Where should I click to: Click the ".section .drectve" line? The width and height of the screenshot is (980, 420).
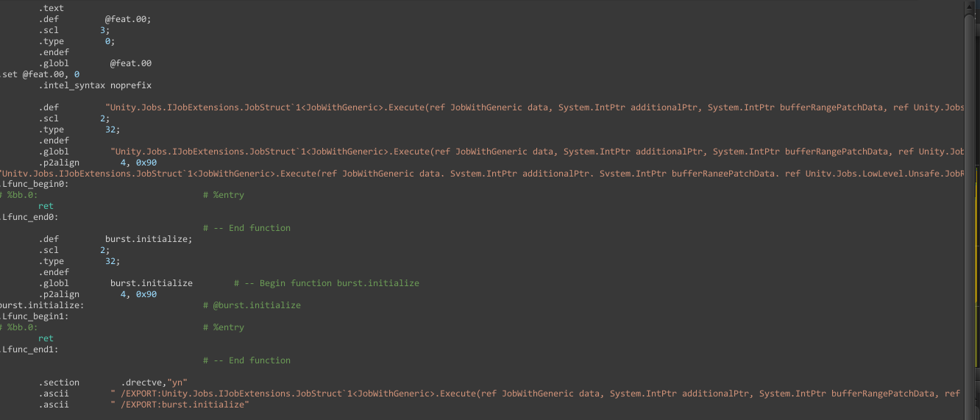114,382
